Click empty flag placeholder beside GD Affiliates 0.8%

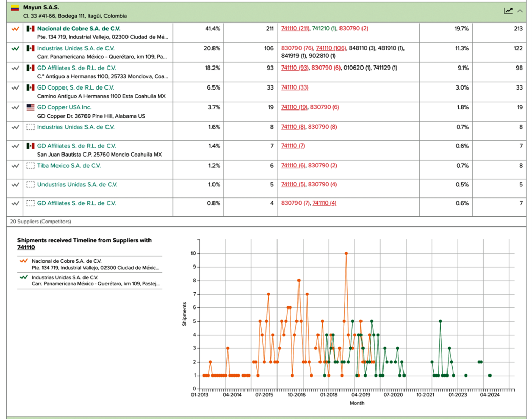(x=31, y=203)
